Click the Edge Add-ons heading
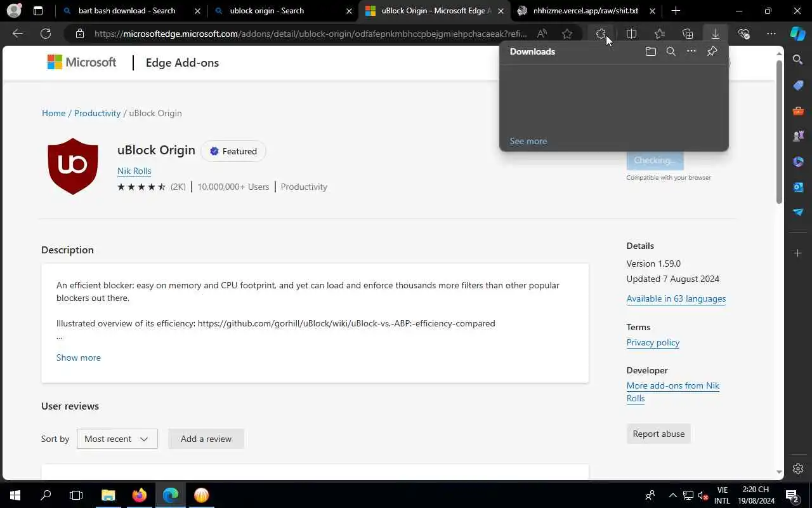Viewport: 812px width, 508px height. [182, 62]
